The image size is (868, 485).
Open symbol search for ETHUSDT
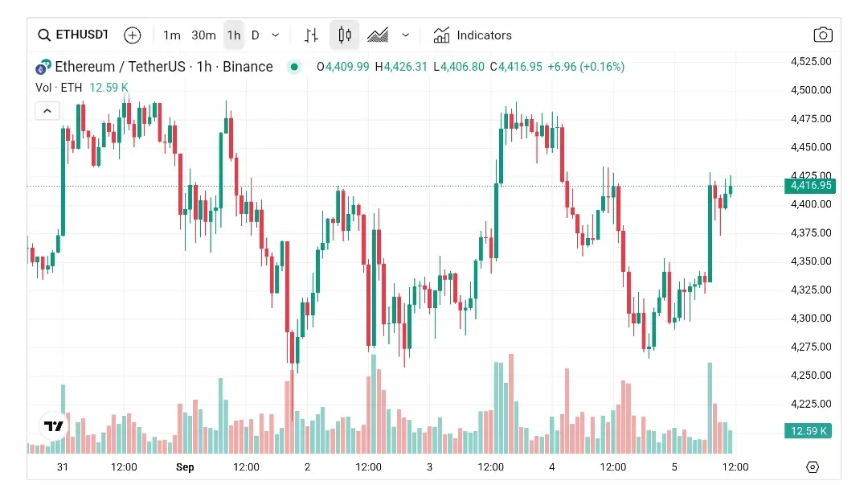[72, 35]
